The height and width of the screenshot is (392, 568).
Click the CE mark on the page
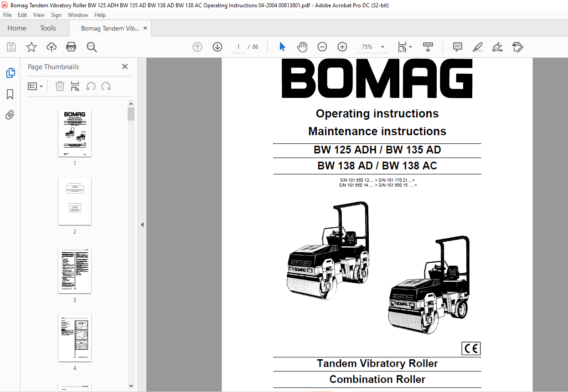point(471,349)
